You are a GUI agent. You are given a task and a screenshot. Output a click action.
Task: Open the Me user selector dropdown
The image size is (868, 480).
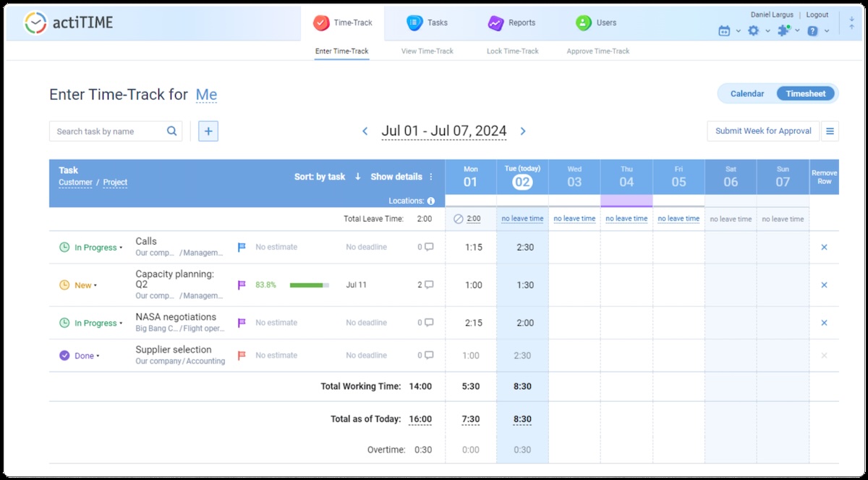click(206, 95)
